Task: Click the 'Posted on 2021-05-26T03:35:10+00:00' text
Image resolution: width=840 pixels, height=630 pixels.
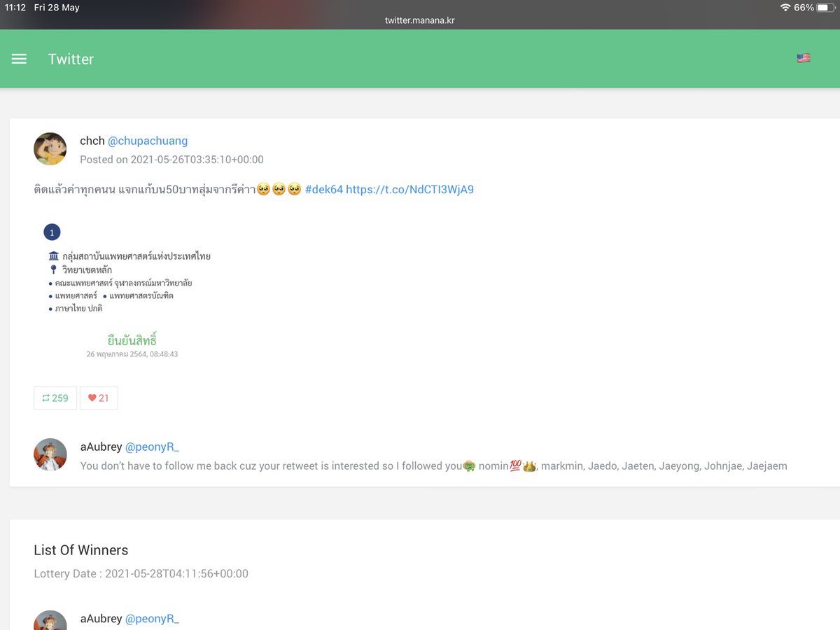Action: click(171, 160)
